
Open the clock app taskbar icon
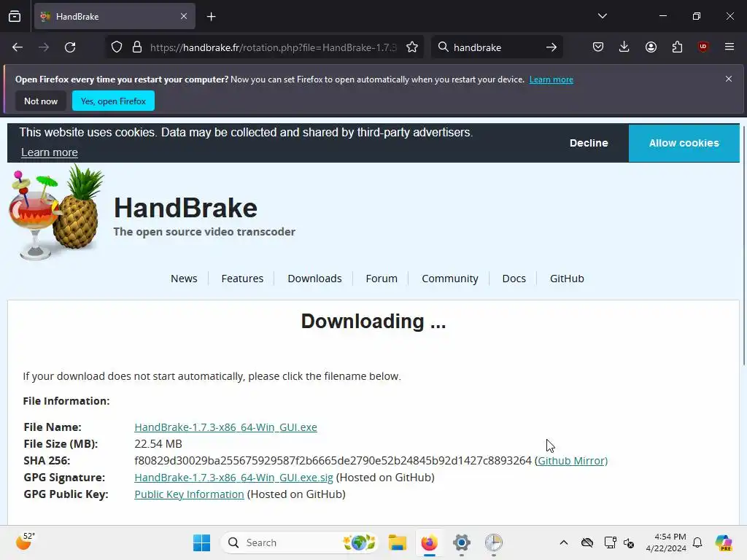pos(494,542)
